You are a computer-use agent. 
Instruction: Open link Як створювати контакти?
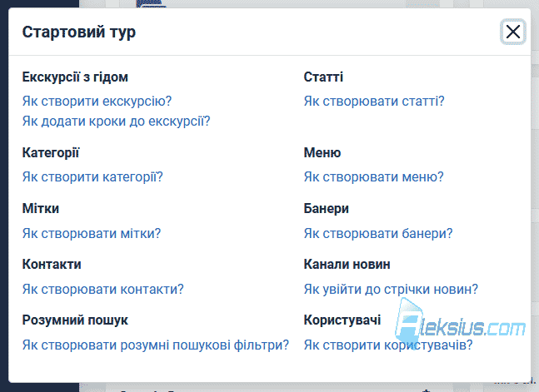103,290
